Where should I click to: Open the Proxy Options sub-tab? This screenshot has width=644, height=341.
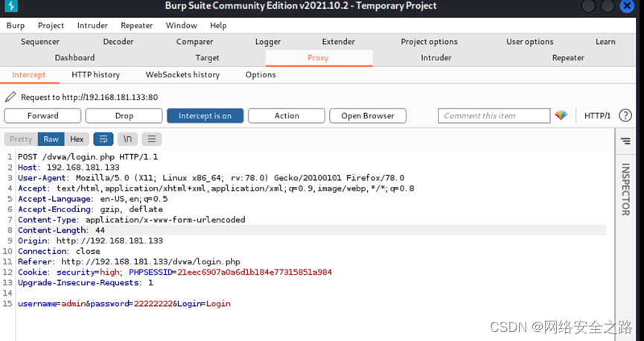(x=261, y=74)
